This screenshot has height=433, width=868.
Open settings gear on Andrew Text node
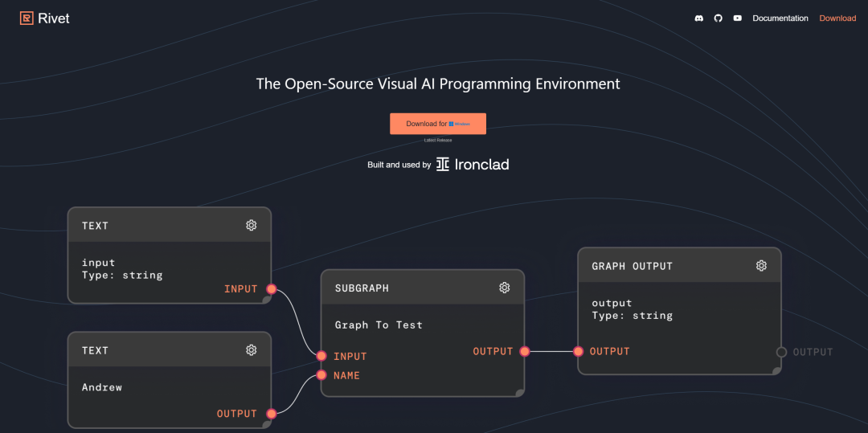(x=252, y=350)
